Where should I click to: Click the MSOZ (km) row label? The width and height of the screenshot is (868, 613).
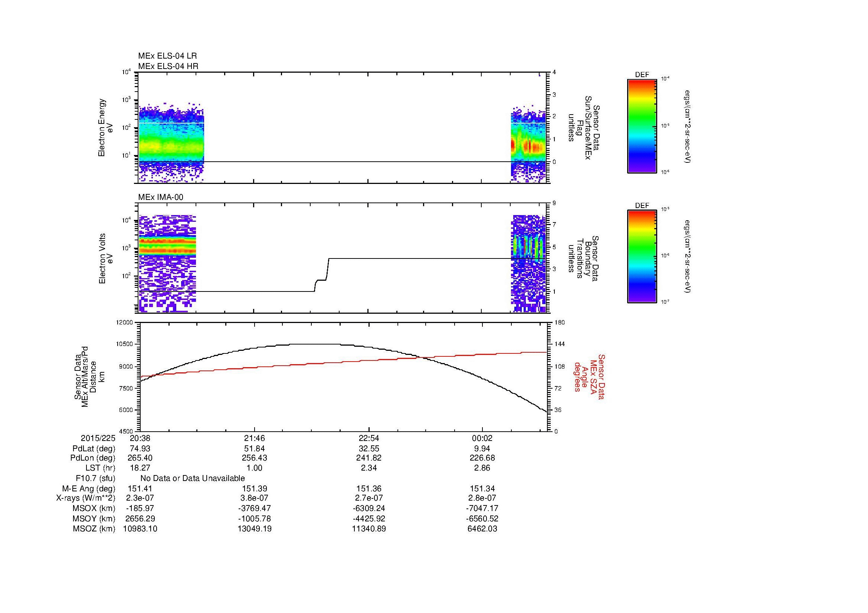(94, 529)
